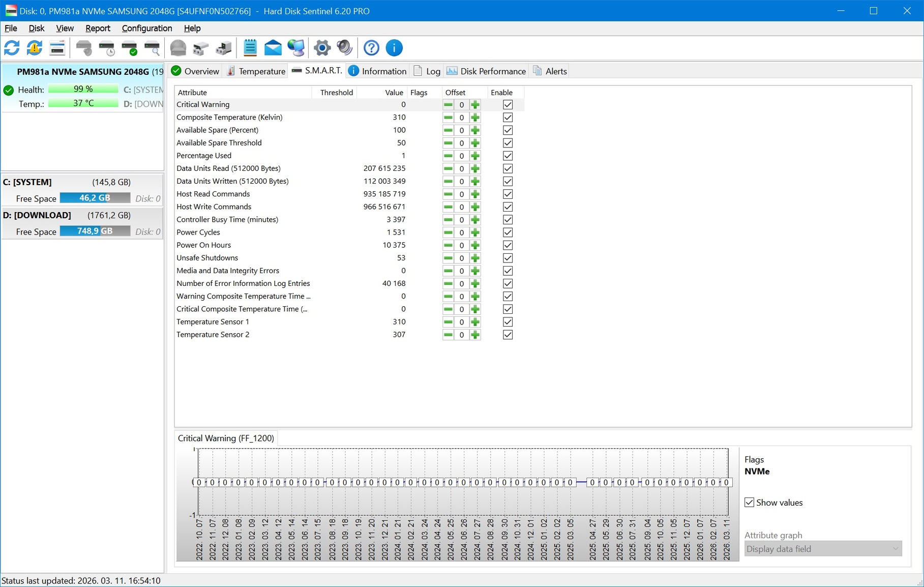Open the Report menu
Image resolution: width=924 pixels, height=587 pixels.
click(x=98, y=28)
